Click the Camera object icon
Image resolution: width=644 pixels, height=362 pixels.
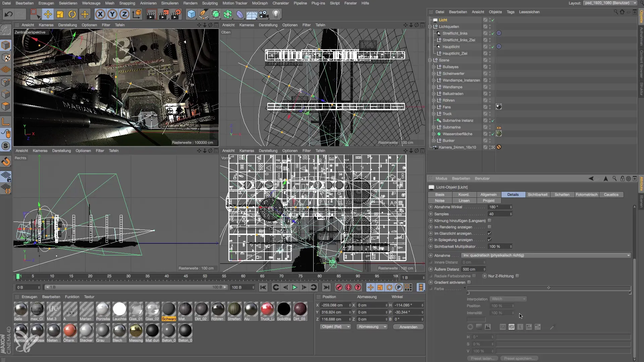coord(264,14)
